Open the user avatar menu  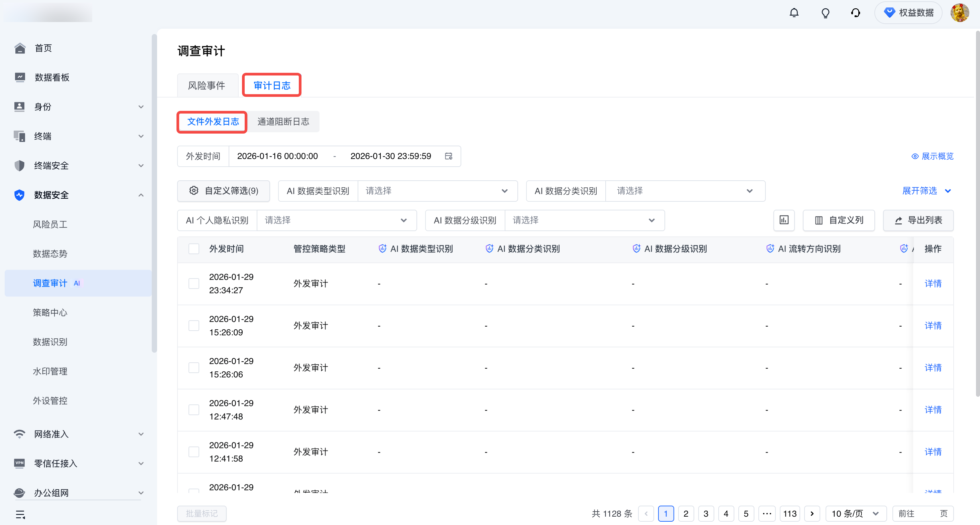tap(960, 13)
